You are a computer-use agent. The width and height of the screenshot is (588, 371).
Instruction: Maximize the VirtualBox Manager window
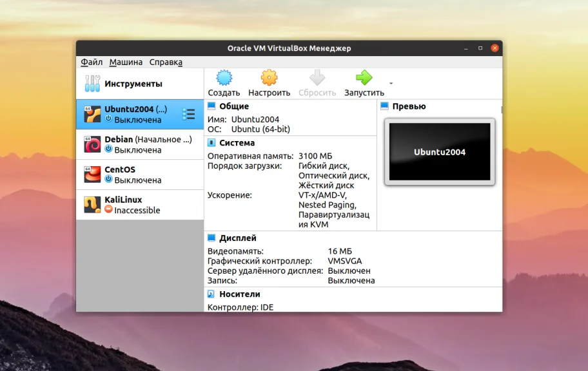[480, 48]
